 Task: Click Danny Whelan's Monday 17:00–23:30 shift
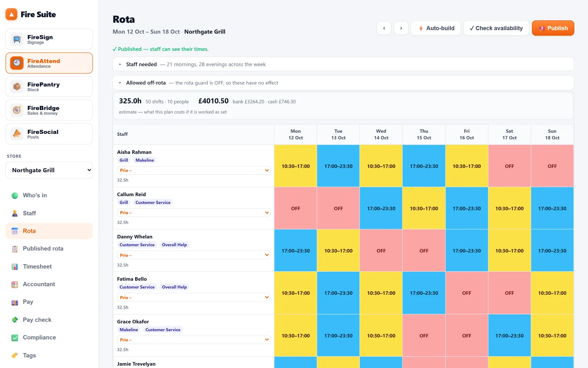(296, 251)
